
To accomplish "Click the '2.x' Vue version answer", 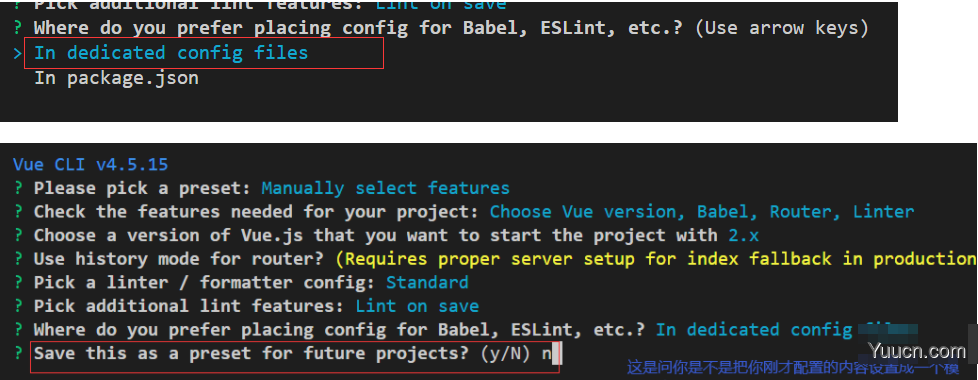I will point(743,235).
